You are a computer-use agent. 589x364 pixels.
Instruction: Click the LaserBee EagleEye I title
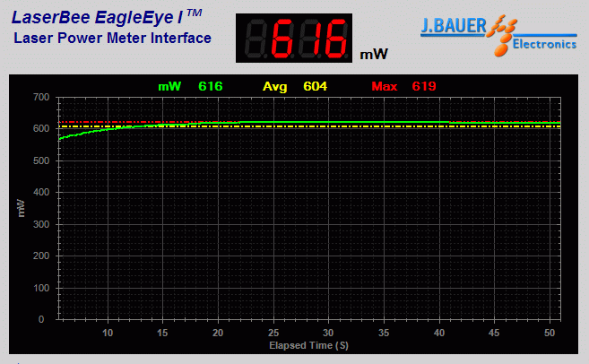(107, 17)
